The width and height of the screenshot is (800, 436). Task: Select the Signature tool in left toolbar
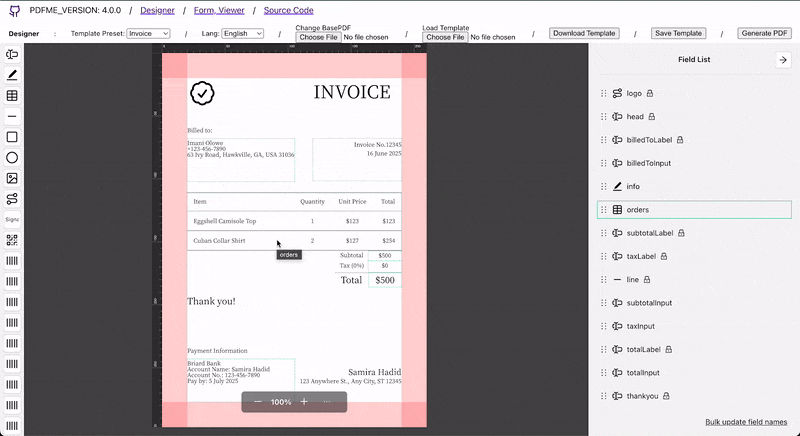(12, 219)
